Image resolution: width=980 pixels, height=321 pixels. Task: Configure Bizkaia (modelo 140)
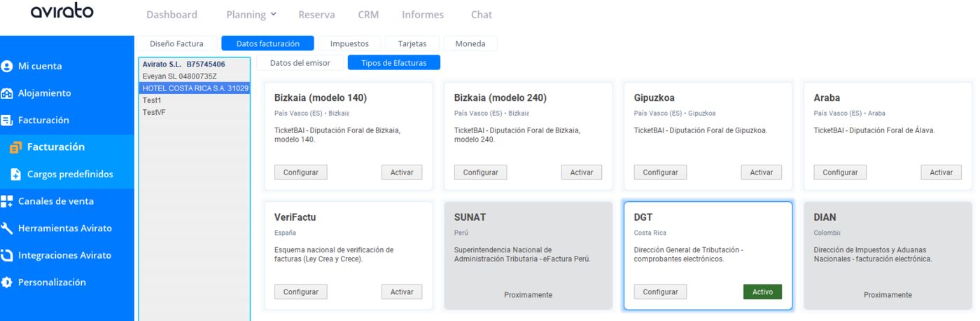pos(300,172)
